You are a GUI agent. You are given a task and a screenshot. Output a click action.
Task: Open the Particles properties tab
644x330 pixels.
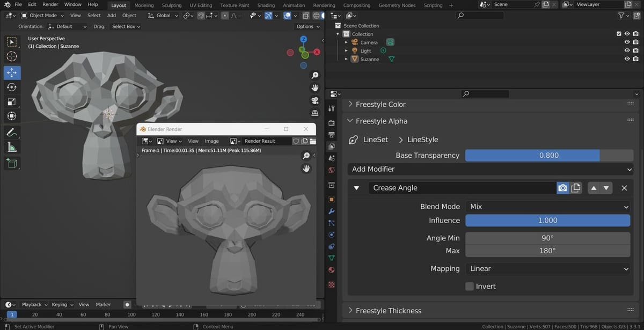point(332,223)
